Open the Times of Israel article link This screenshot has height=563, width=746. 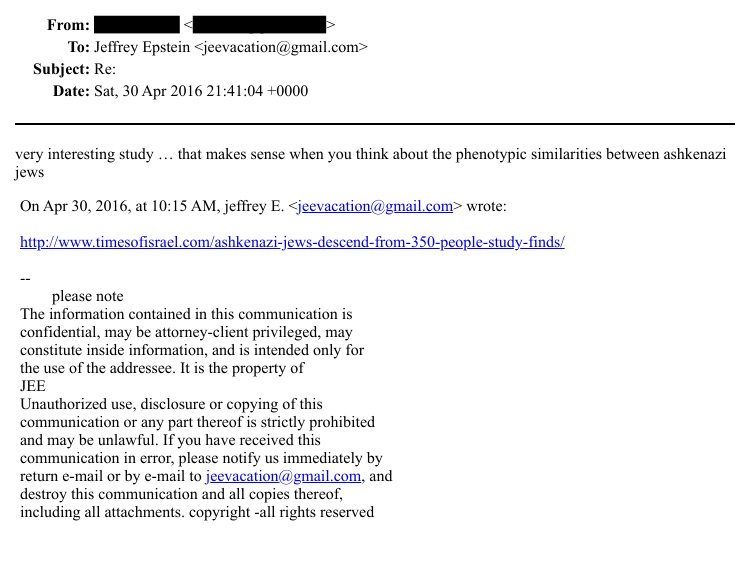click(x=292, y=242)
